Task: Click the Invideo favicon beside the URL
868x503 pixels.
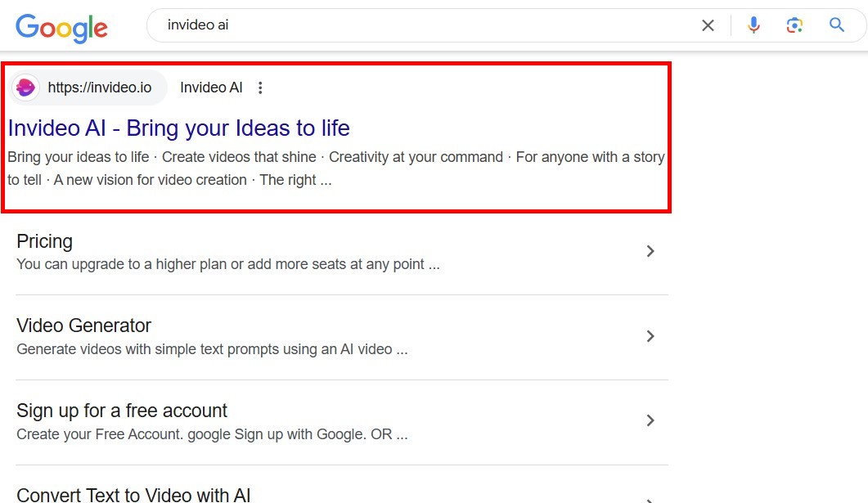Action: coord(26,88)
